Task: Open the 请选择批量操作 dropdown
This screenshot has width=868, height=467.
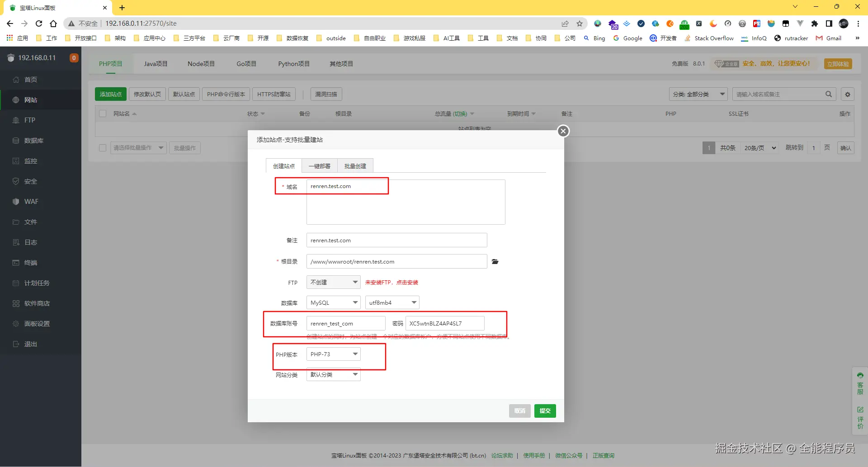Action: pos(138,148)
